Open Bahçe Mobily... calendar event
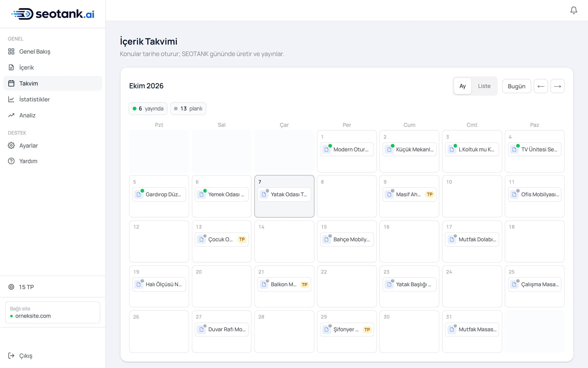The height and width of the screenshot is (368, 588). click(x=347, y=239)
